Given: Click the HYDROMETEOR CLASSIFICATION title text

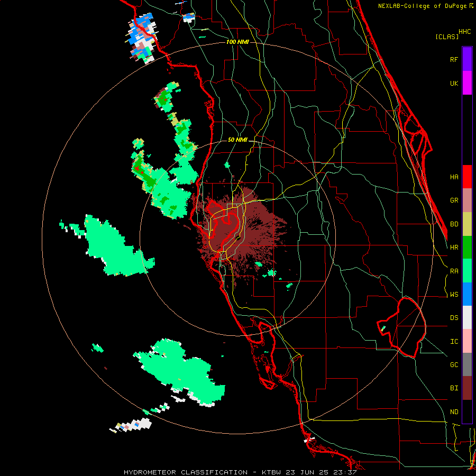Looking at the screenshot, I should (186, 472).
